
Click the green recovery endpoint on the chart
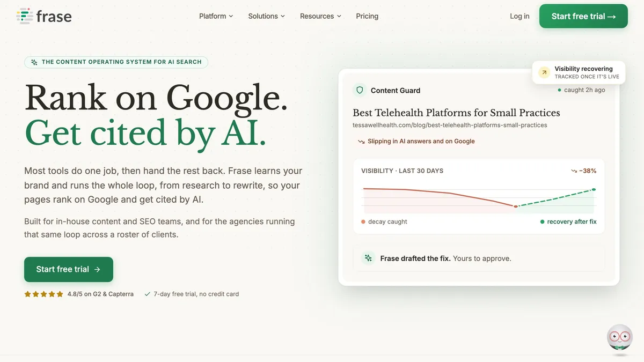tap(594, 189)
